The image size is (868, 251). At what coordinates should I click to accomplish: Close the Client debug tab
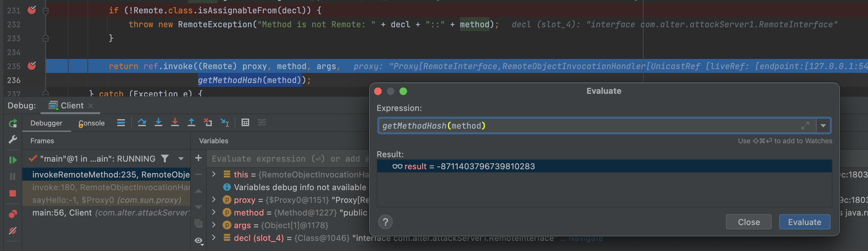pos(91,106)
